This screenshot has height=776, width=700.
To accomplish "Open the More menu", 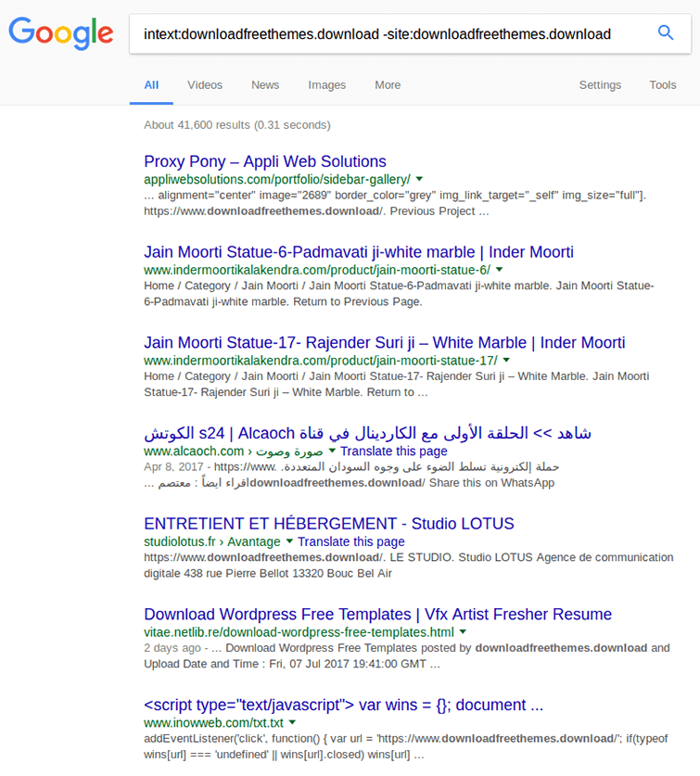I will [x=388, y=85].
